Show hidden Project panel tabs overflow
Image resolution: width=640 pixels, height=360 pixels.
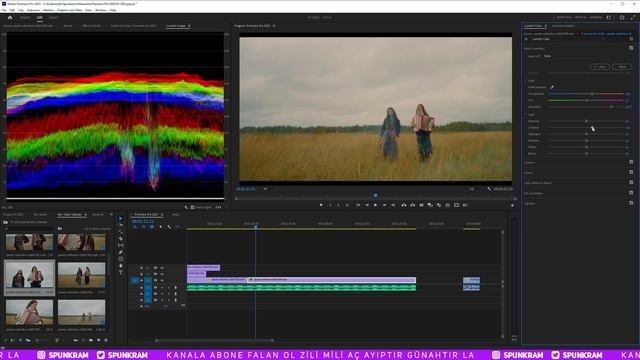pos(111,214)
